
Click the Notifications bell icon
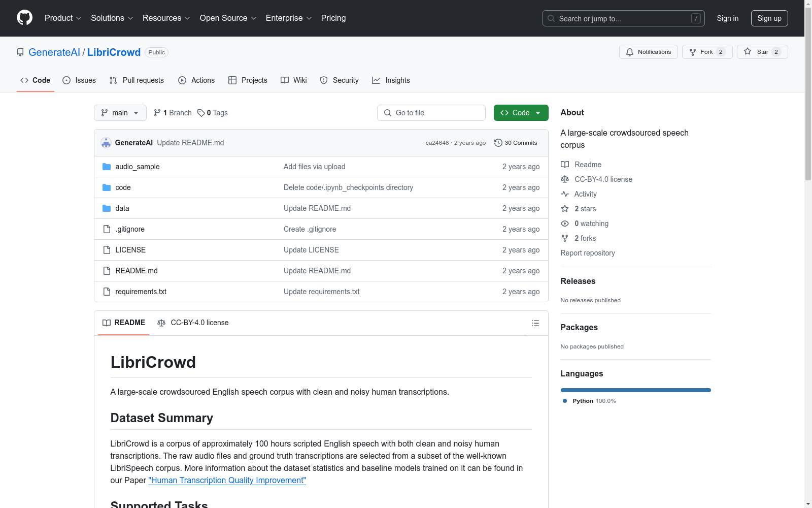[x=630, y=52]
